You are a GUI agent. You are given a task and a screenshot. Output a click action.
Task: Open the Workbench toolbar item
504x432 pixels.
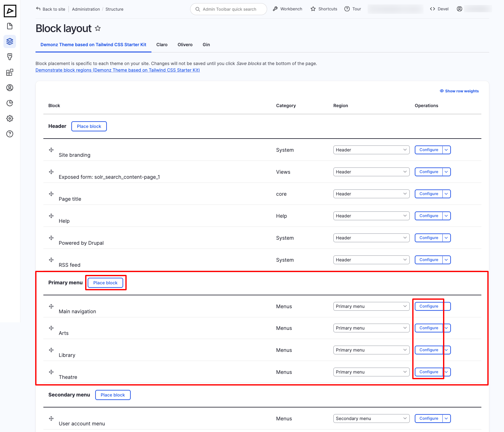tap(288, 9)
